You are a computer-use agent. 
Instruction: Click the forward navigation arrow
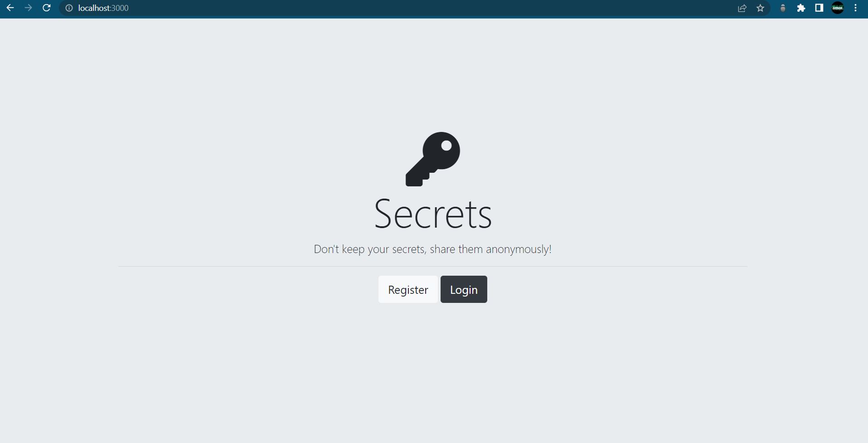(28, 8)
